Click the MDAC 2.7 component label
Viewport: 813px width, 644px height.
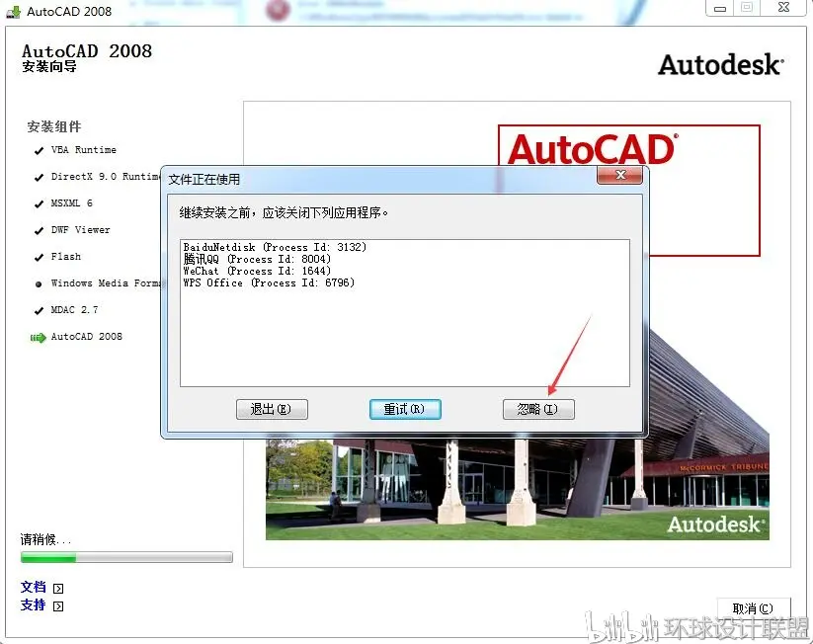74,310
